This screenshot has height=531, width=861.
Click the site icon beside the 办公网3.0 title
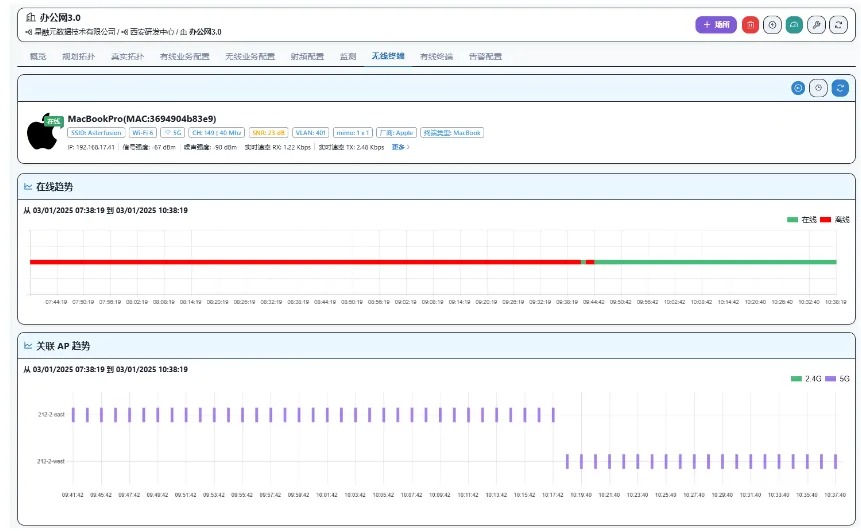[x=31, y=18]
